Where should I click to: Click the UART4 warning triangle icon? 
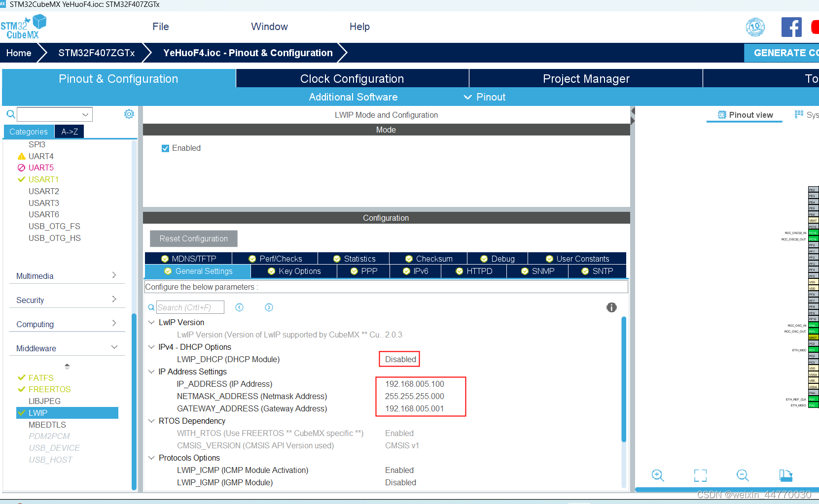tap(21, 156)
